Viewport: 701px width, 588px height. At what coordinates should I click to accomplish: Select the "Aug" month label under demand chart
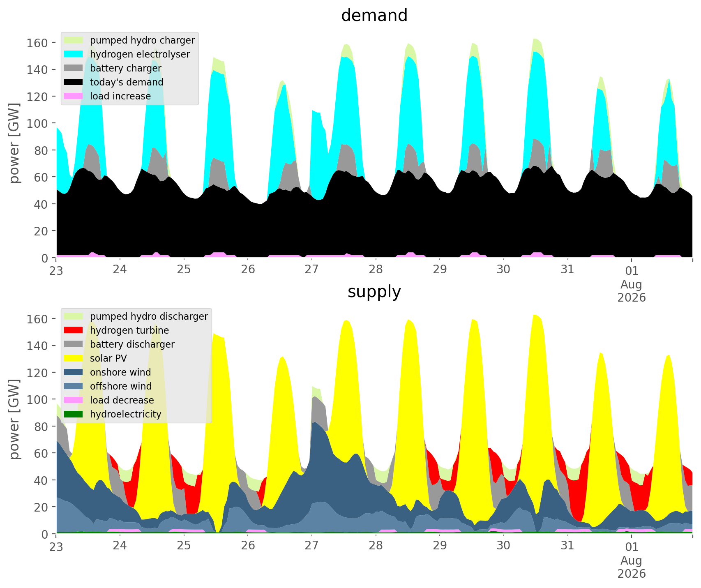631,284
